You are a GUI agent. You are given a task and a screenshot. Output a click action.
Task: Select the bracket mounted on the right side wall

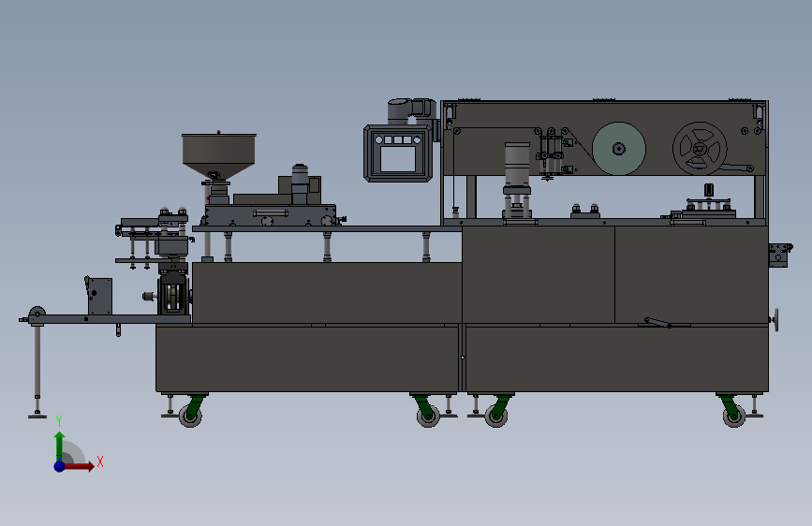780,256
